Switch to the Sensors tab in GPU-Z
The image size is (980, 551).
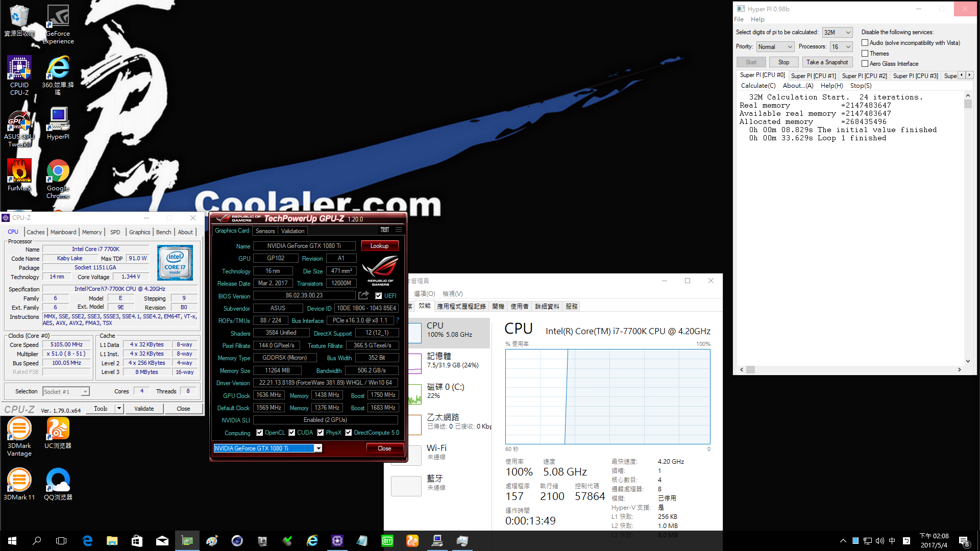tap(265, 231)
